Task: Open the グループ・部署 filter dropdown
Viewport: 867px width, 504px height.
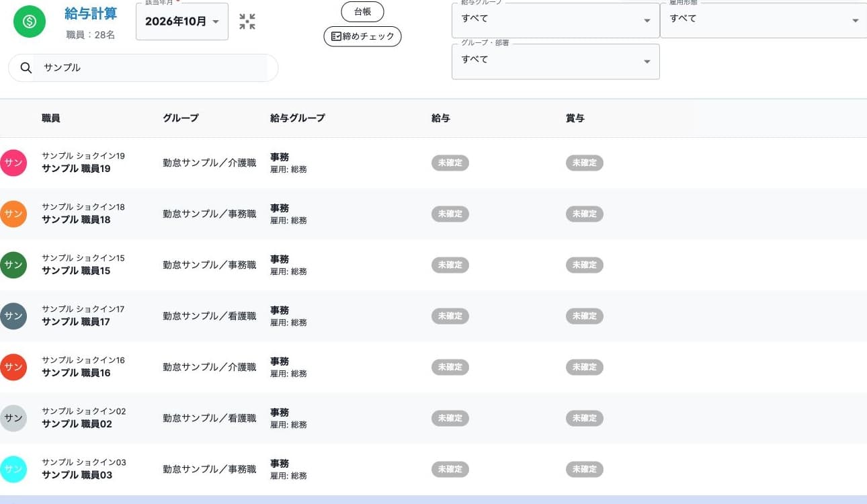Action: point(556,61)
